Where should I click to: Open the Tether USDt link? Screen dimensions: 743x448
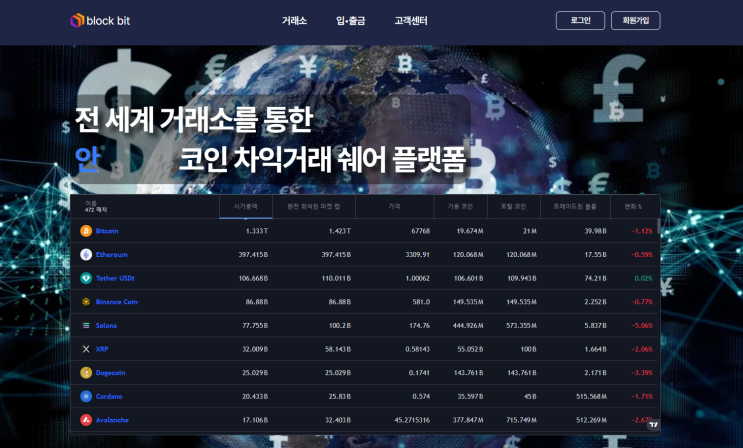point(115,278)
